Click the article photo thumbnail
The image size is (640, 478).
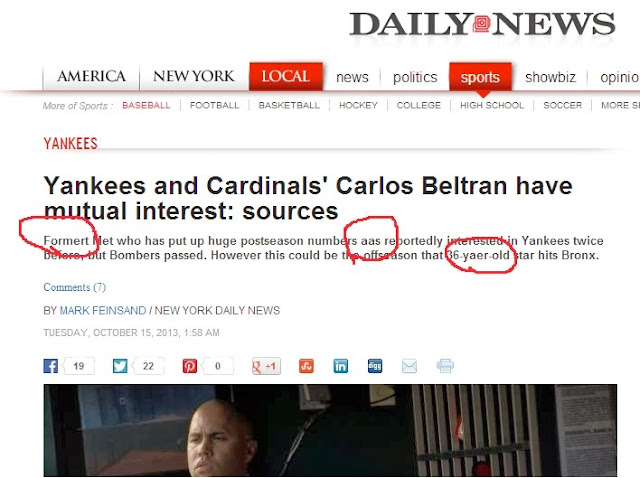pos(330,431)
